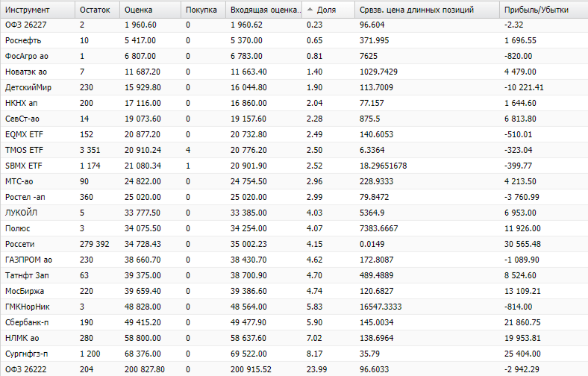Click average price 16547.3333 for ГМКНорНик
Image resolution: width=588 pixels, height=376 pixels.
point(381,307)
